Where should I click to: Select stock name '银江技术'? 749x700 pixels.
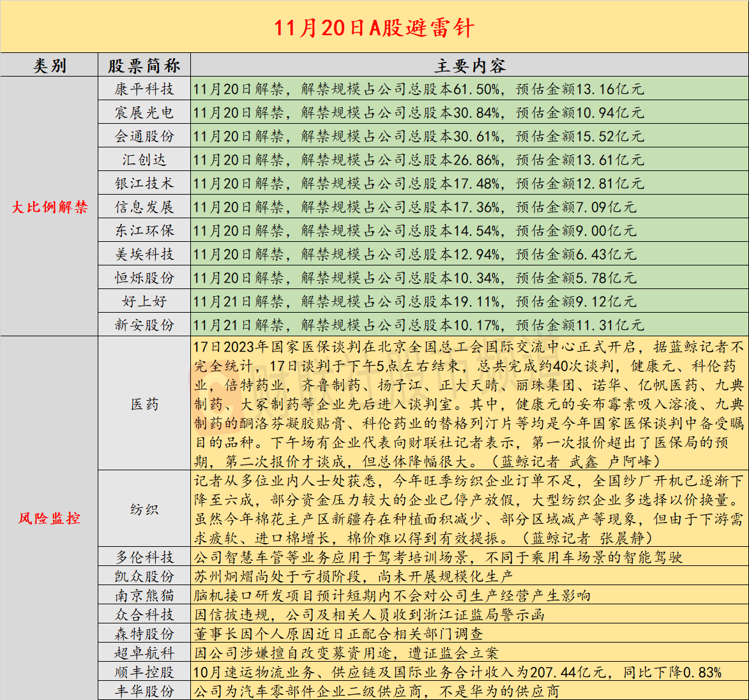(144, 183)
